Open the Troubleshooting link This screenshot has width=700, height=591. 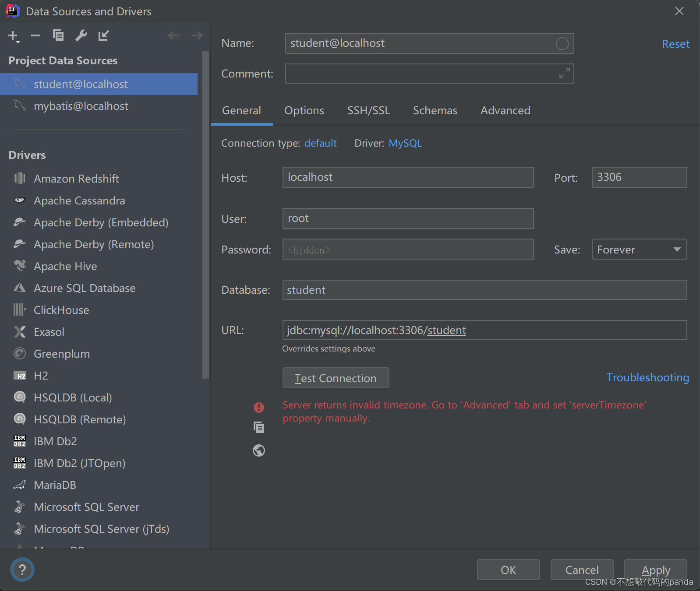pyautogui.click(x=647, y=377)
